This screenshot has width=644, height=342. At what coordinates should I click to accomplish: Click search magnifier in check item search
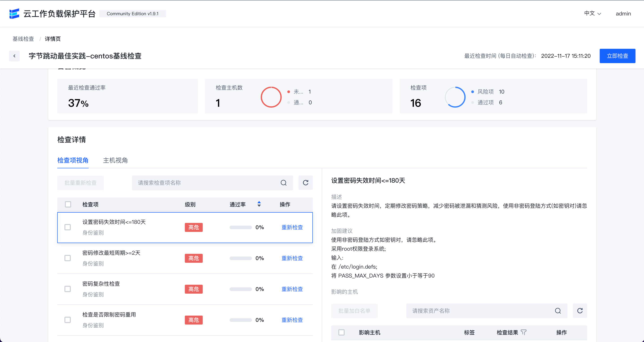click(284, 183)
